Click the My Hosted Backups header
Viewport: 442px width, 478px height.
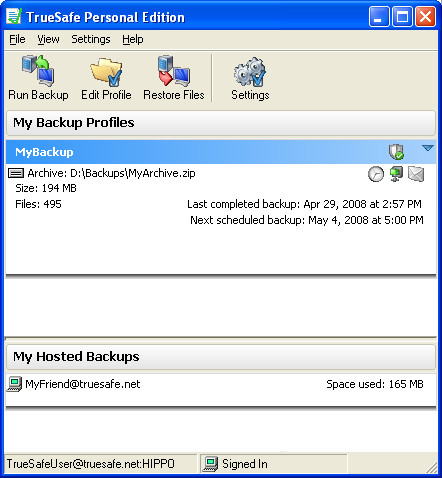[x=221, y=357]
